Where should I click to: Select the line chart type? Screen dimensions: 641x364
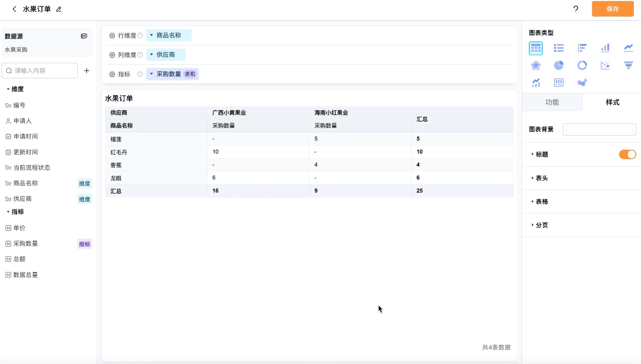pyautogui.click(x=628, y=48)
